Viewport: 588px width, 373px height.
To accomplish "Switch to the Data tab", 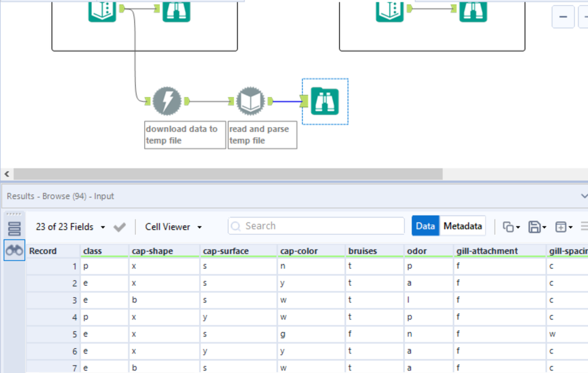I will point(425,226).
